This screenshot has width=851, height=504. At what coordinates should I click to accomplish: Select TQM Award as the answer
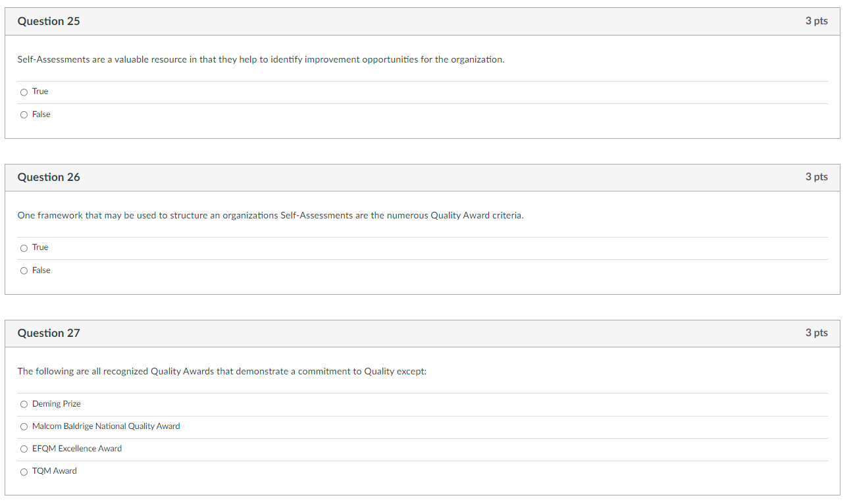(x=24, y=471)
